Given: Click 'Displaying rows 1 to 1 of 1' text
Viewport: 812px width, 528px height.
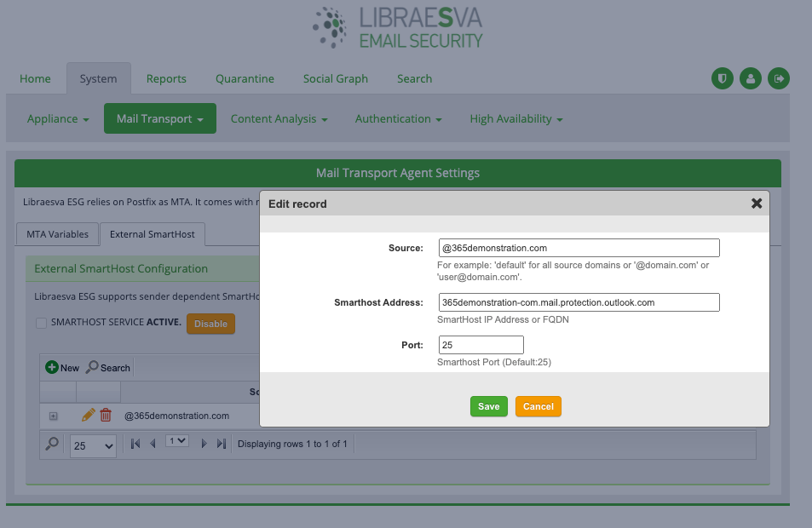Looking at the screenshot, I should click(292, 444).
